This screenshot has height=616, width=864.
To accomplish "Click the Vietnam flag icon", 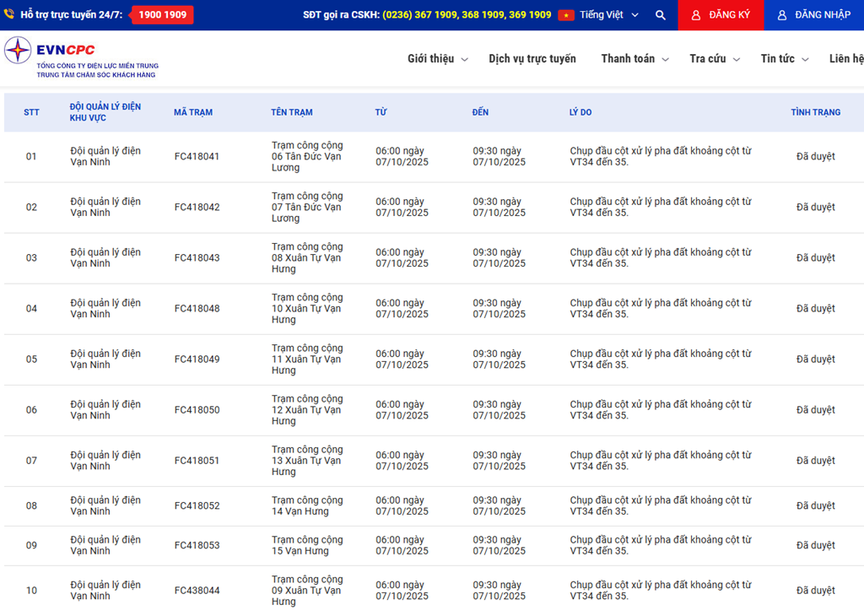I will coord(566,15).
